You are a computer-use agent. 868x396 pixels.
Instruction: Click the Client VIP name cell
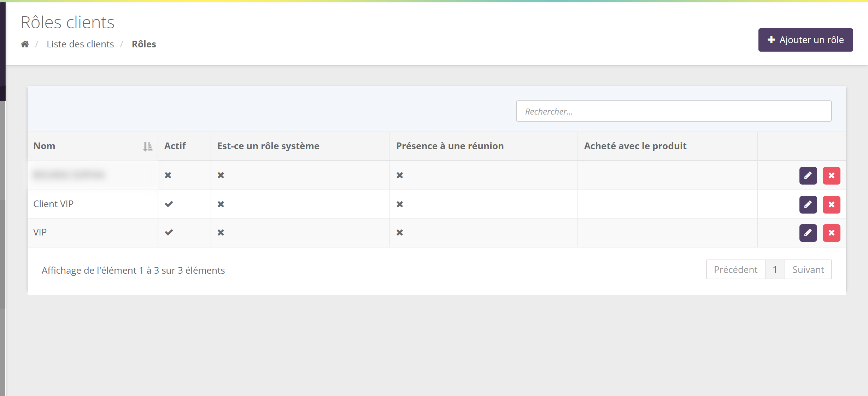point(93,204)
